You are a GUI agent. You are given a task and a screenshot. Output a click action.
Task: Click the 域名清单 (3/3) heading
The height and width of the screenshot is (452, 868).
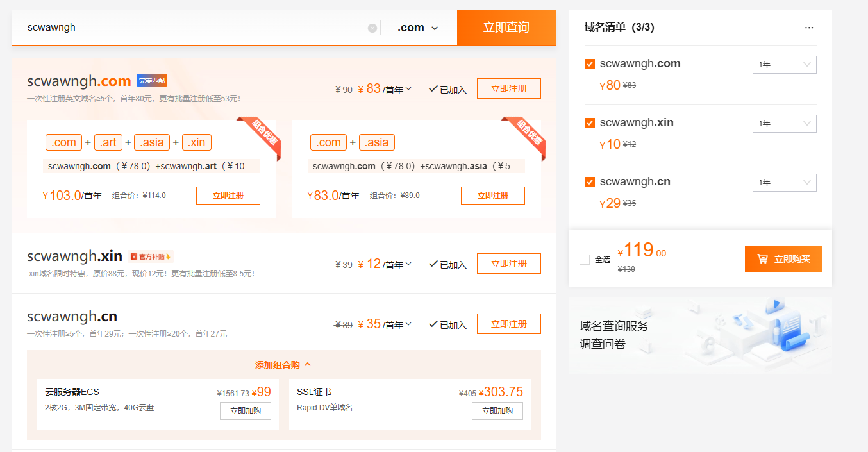tap(619, 28)
